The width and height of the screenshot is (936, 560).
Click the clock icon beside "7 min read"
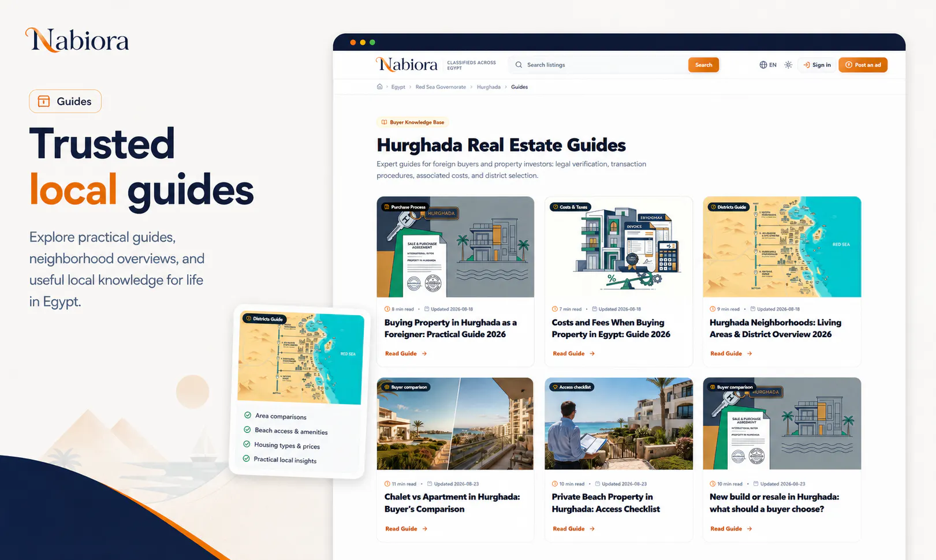[555, 309]
